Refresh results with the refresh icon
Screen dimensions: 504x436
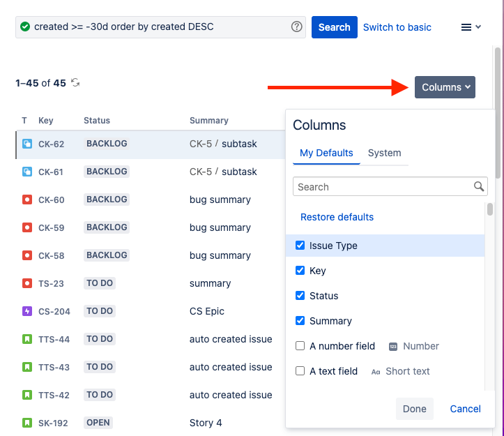coord(75,83)
